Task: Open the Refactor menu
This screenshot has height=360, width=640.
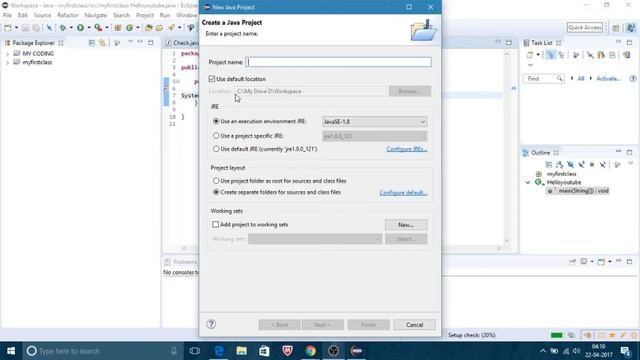Action: (68, 15)
